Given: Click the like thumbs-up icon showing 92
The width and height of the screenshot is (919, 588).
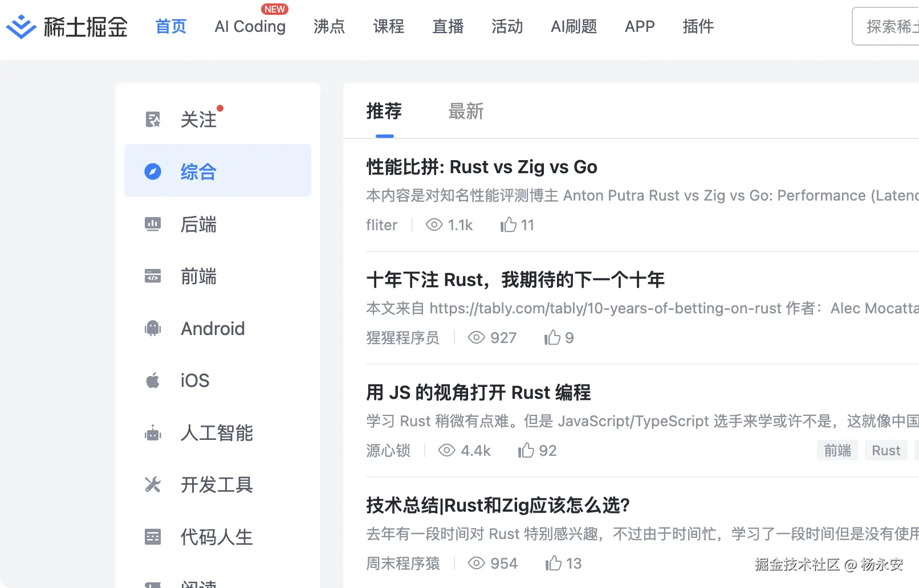Looking at the screenshot, I should tap(526, 450).
